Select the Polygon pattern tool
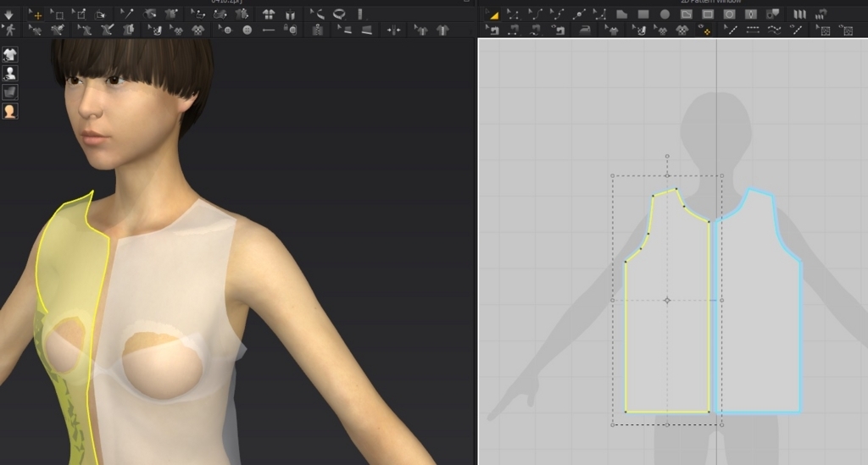Viewport: 868px width, 465px height. [621, 14]
